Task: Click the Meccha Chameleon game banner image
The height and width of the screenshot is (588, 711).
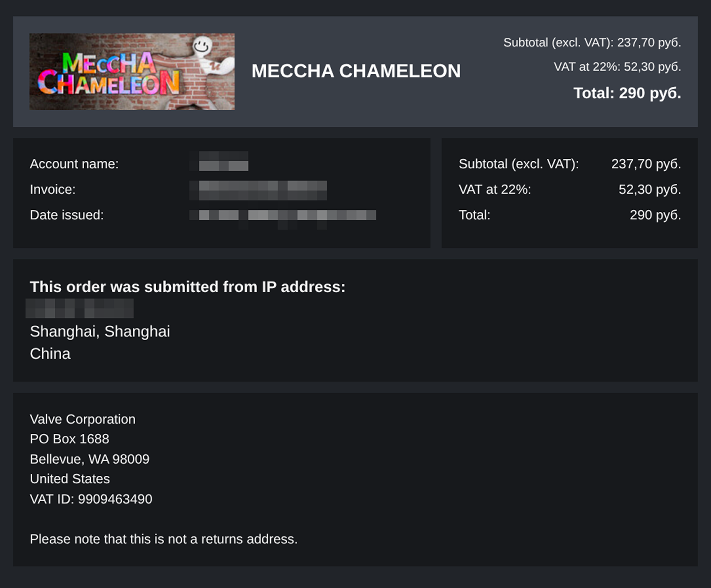Action: (x=132, y=72)
